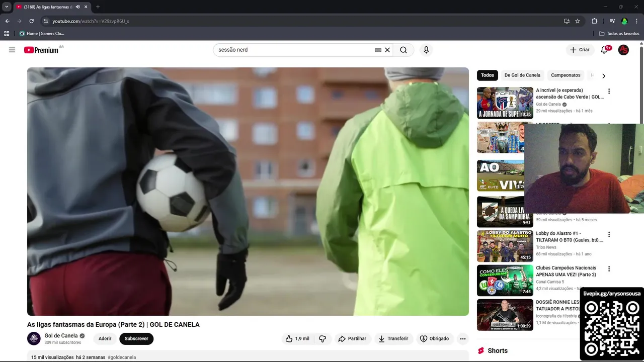Show more filter chips with right arrow

pos(604,76)
